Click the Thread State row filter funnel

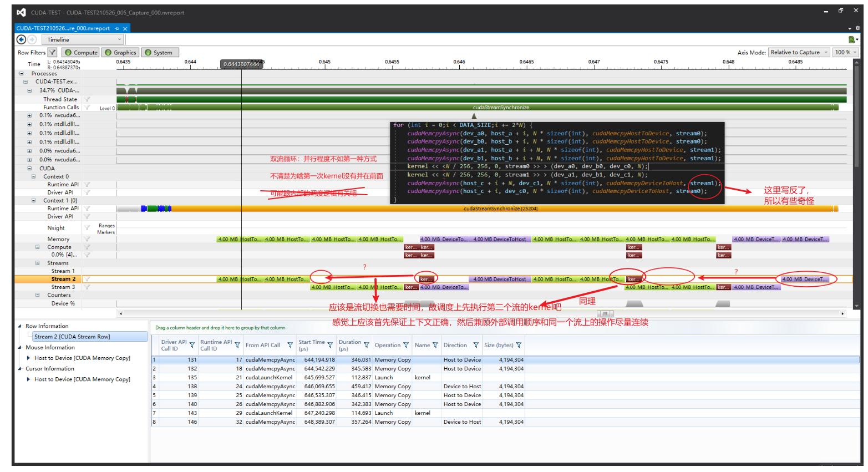(87, 99)
